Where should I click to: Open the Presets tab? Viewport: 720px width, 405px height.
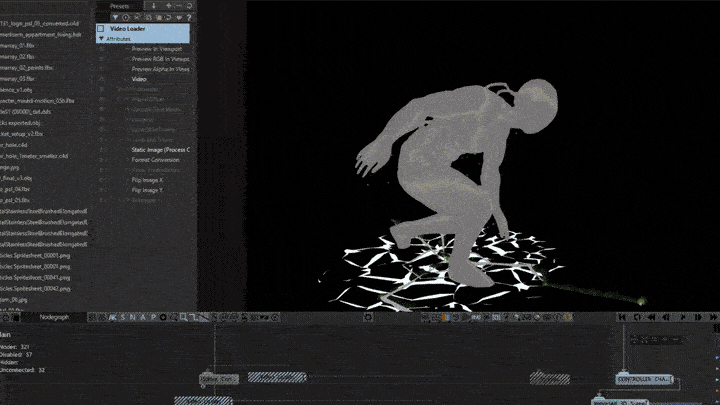120,6
